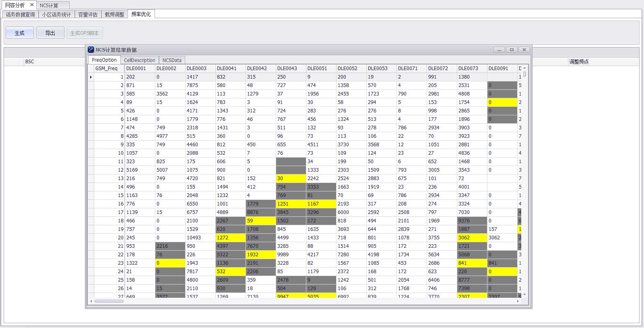Go to the 容量评估 tab
The height and width of the screenshot is (328, 644).
pyautogui.click(x=88, y=15)
